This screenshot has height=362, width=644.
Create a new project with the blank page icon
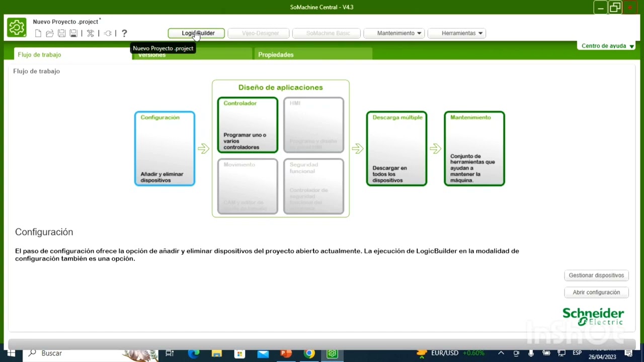tap(38, 33)
